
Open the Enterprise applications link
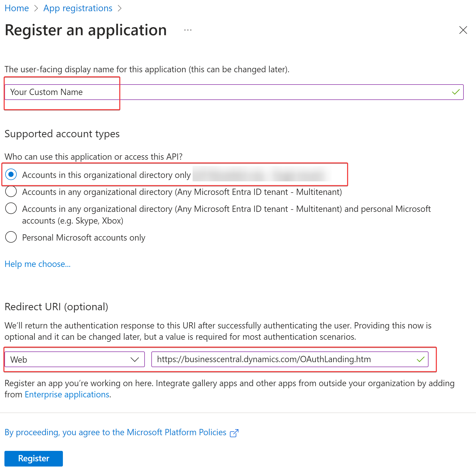tap(67, 395)
